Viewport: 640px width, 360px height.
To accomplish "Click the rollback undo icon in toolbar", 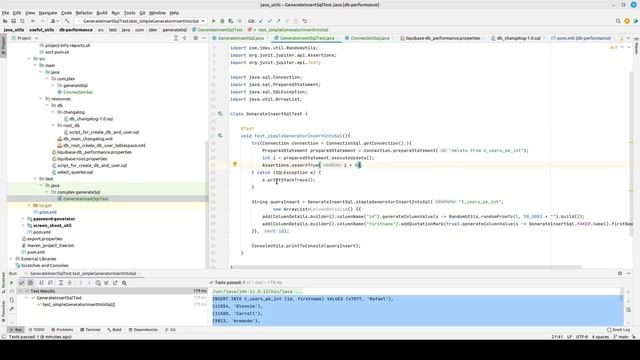I will [304, 21].
